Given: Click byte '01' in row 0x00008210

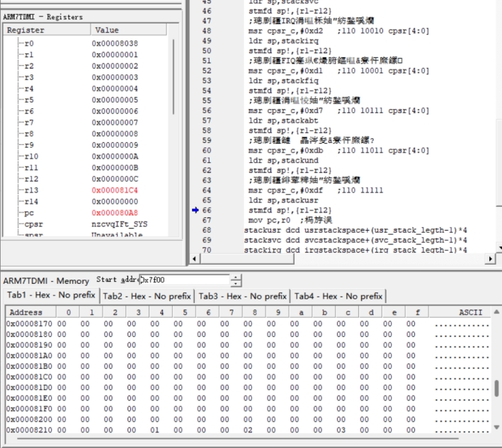Looking at the screenshot, I should click(155, 430).
